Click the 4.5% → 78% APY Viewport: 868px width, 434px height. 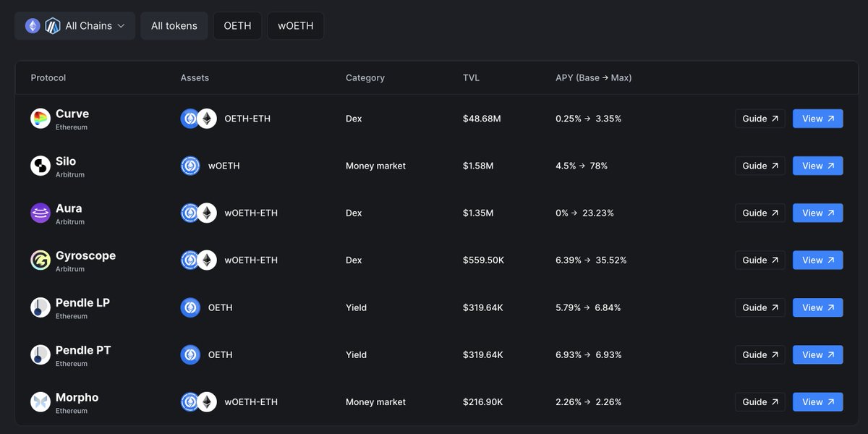(x=582, y=166)
